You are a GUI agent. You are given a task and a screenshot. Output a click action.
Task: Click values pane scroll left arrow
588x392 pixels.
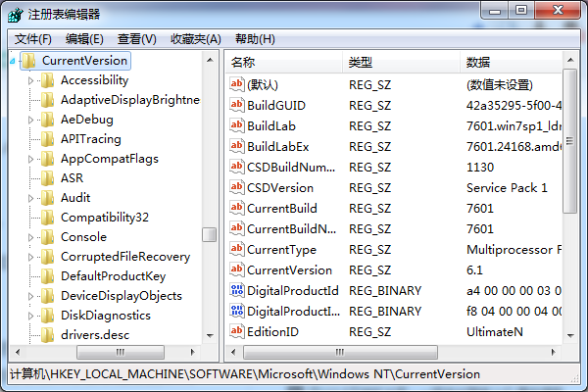click(233, 352)
